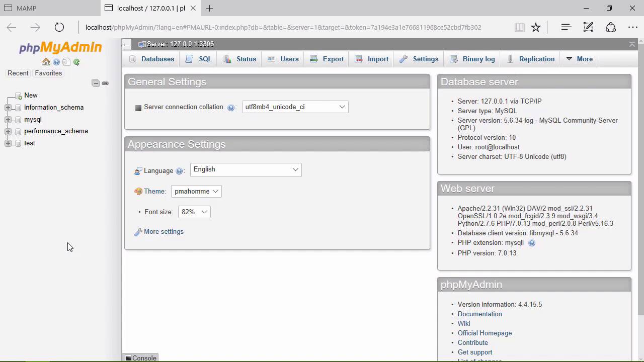Open the Databases tab

pos(151,59)
